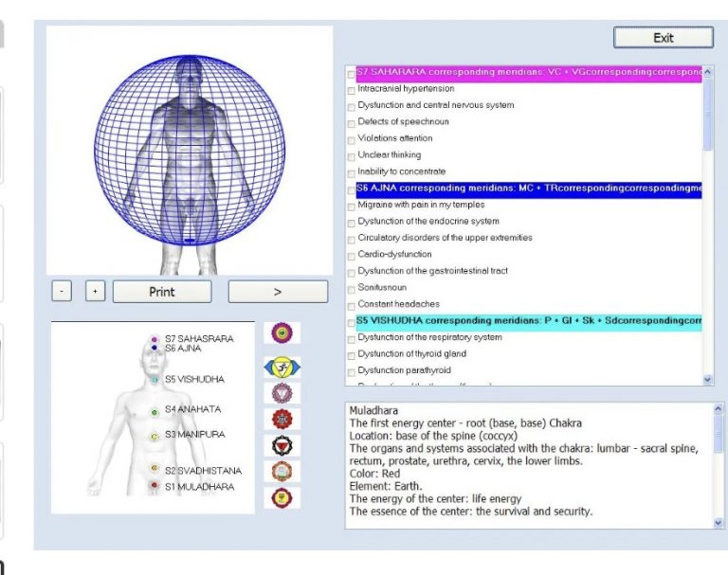Viewport: 728px width, 575px height.
Task: Click the bottom dark red lotus icon
Action: pos(282,496)
